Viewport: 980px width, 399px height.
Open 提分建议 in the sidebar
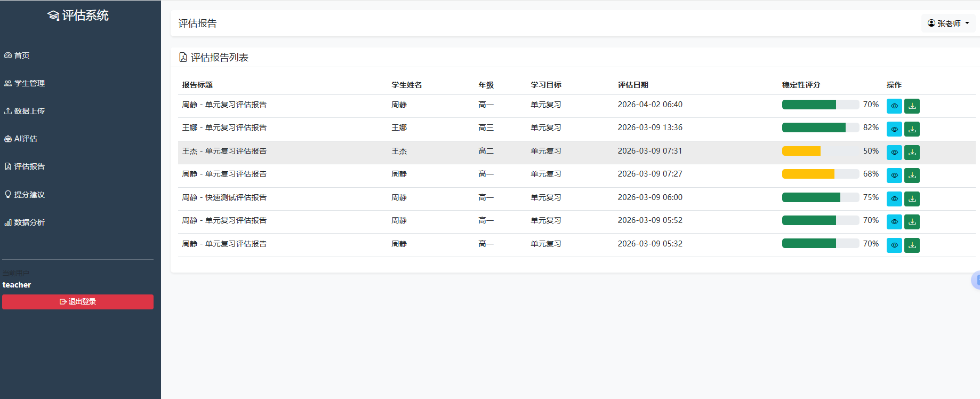25,195
